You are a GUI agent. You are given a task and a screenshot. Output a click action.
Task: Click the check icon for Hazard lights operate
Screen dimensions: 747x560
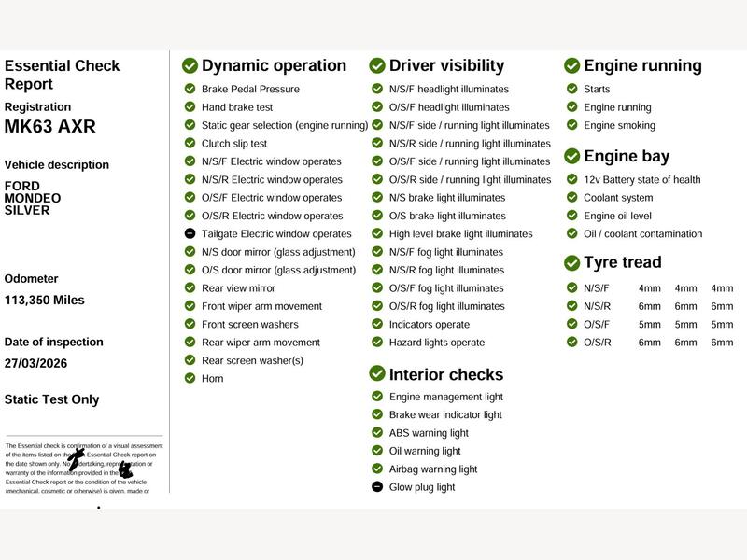(x=377, y=343)
